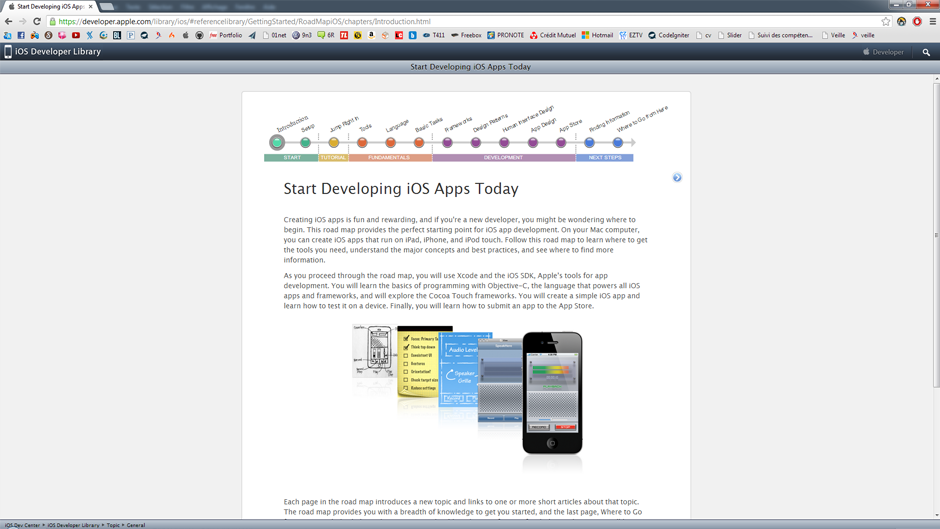Screen dimensions: 940x529
Task: Open the Freebox bookmark
Action: [466, 35]
